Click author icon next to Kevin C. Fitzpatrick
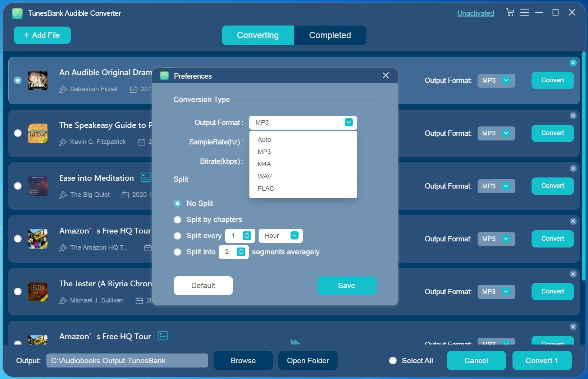Image resolution: width=588 pixels, height=379 pixels. point(63,142)
